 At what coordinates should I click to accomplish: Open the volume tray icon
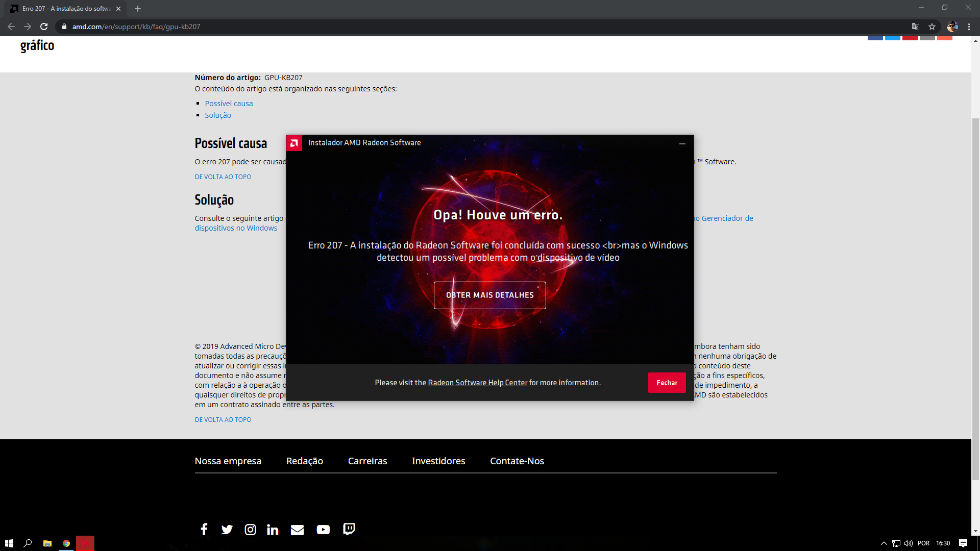click(909, 543)
